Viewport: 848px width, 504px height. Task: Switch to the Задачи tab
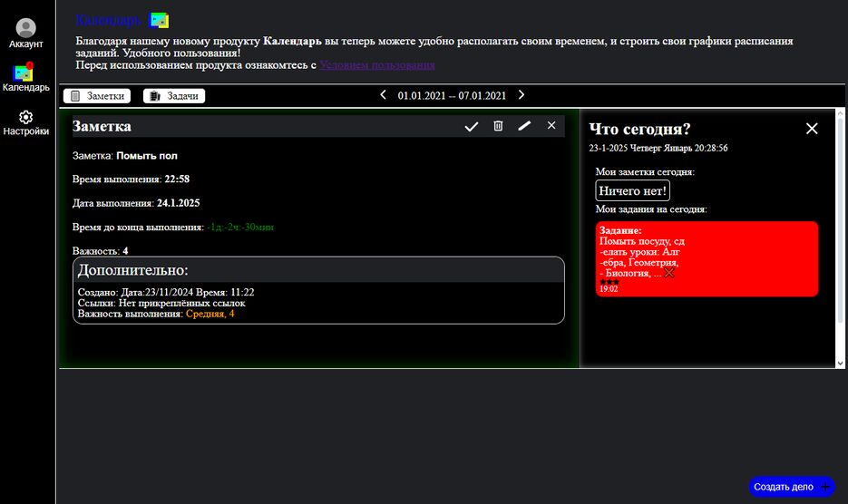point(174,96)
